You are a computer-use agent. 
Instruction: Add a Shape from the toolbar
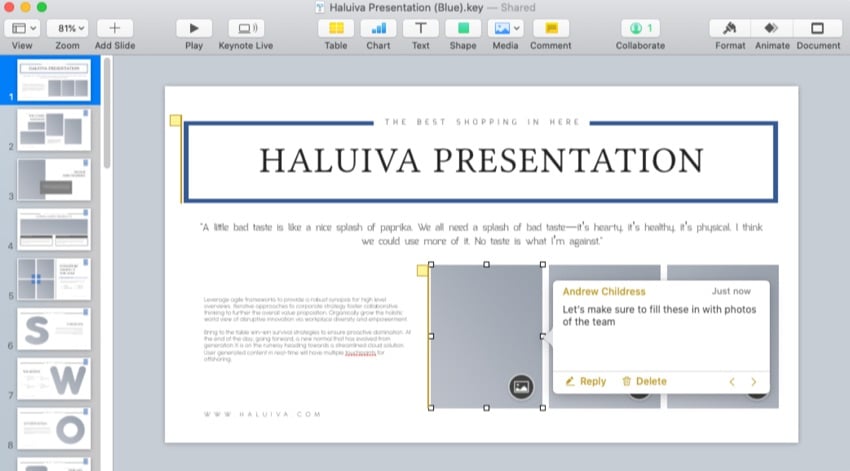point(463,28)
